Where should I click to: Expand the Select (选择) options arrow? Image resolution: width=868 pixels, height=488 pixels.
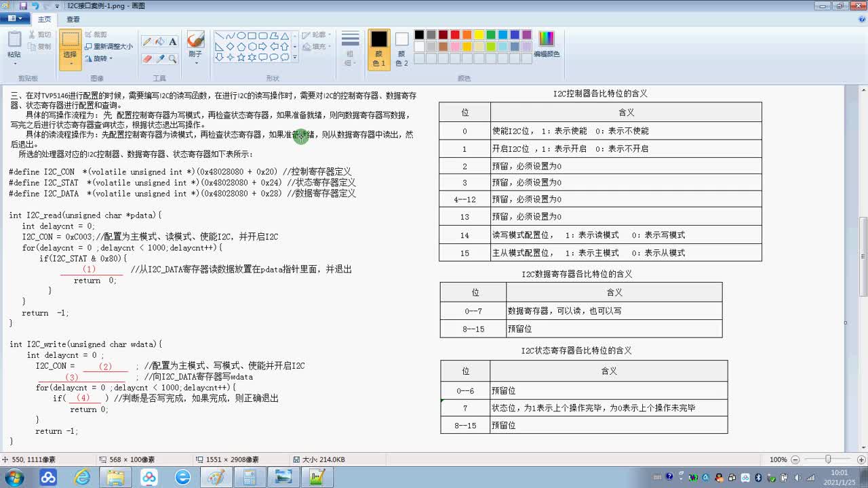click(70, 64)
